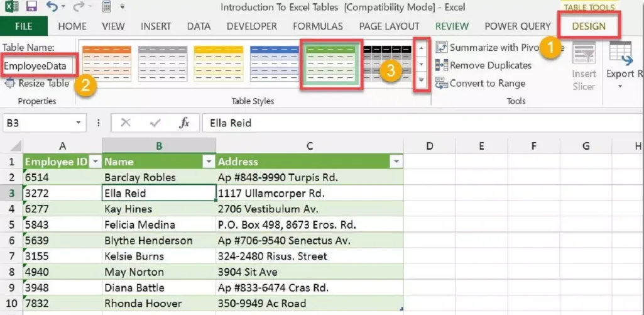Click the Resize Table icon

coord(10,83)
